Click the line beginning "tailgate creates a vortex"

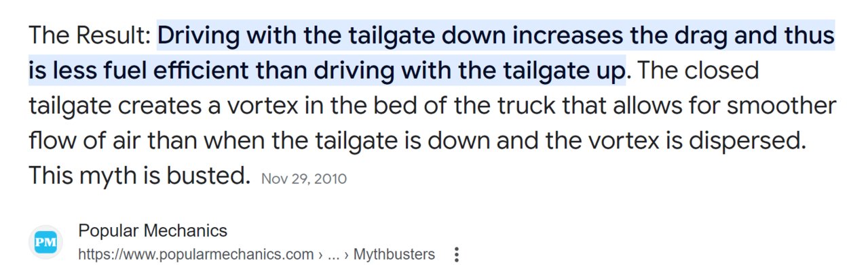[x=432, y=106]
